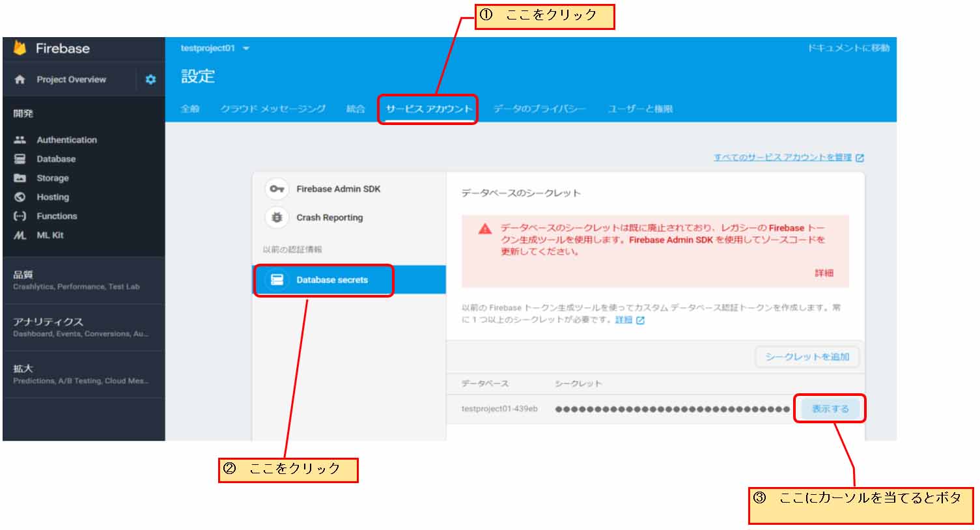Viewport: 980px width, 530px height.
Task: Click the Authentication people icon
Action: (x=20, y=140)
